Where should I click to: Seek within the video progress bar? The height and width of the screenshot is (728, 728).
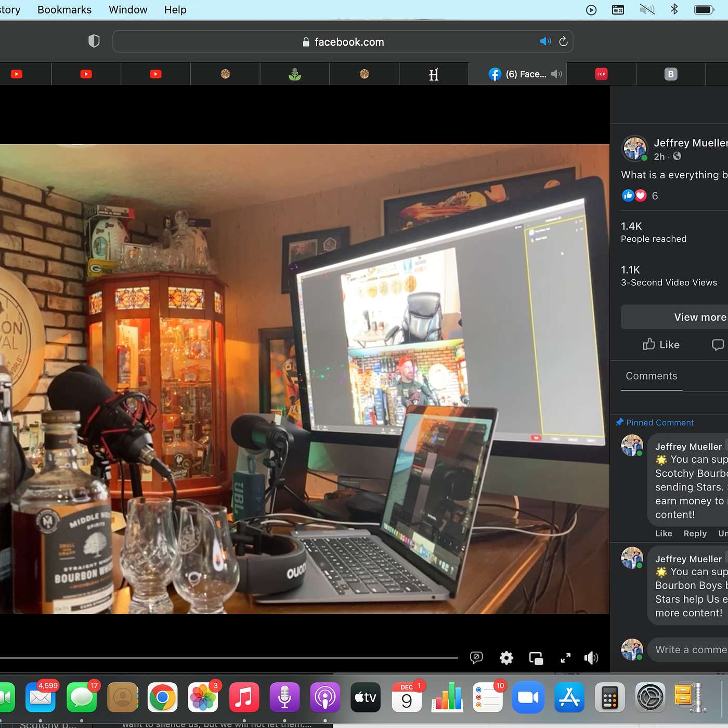pos(229,658)
